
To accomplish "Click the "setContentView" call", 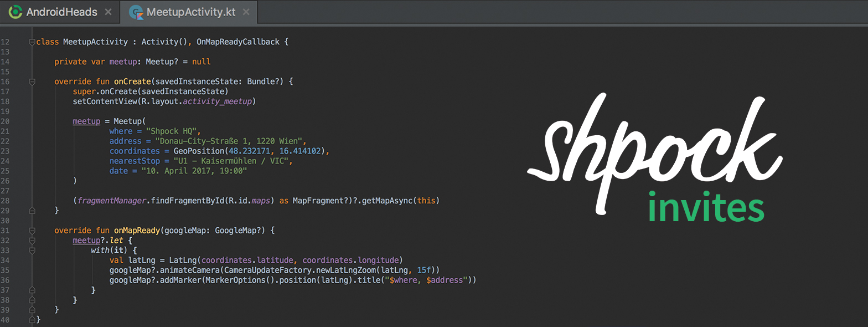I will pyautogui.click(x=105, y=101).
